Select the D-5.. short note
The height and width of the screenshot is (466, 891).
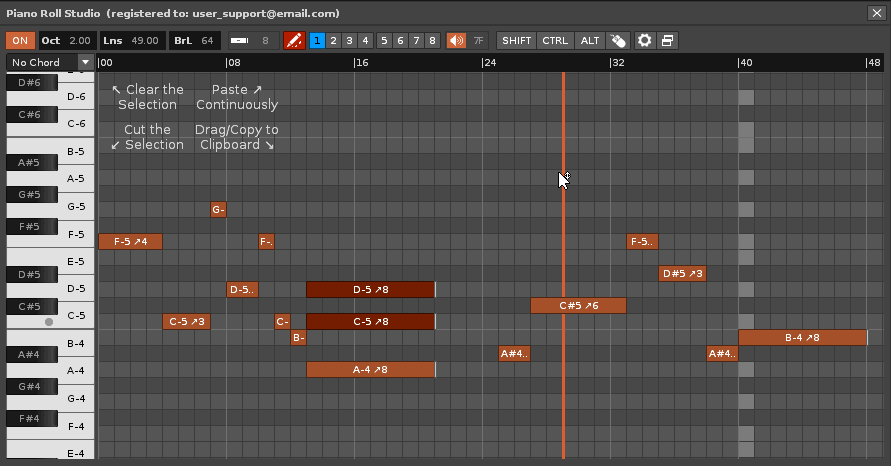[242, 289]
